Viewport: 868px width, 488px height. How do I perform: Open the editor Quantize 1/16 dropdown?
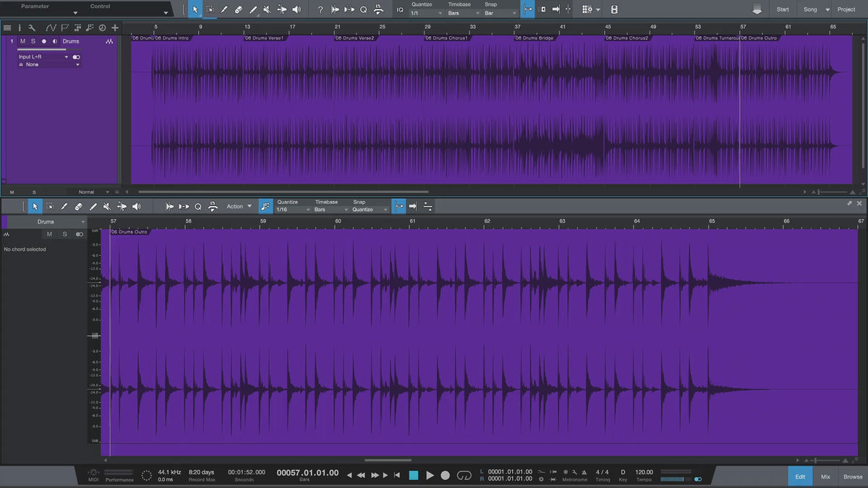[x=293, y=210]
